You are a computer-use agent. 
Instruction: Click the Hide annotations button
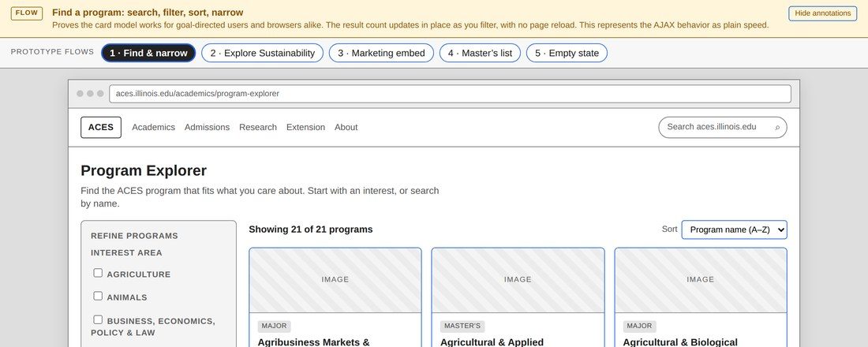(x=822, y=13)
